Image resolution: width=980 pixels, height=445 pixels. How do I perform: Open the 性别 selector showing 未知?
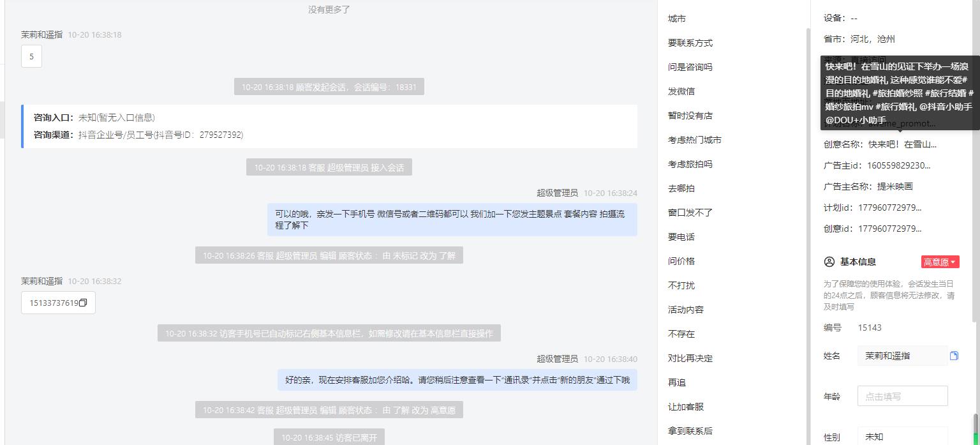point(902,437)
